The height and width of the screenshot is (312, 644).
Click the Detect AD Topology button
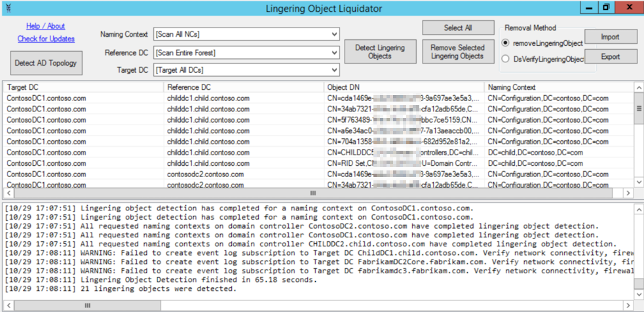[x=46, y=64]
